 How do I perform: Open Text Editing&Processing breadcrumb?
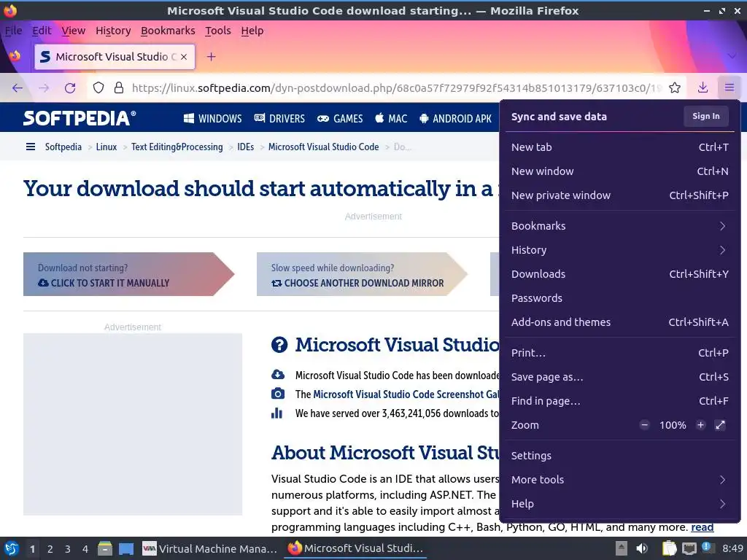[177, 147]
